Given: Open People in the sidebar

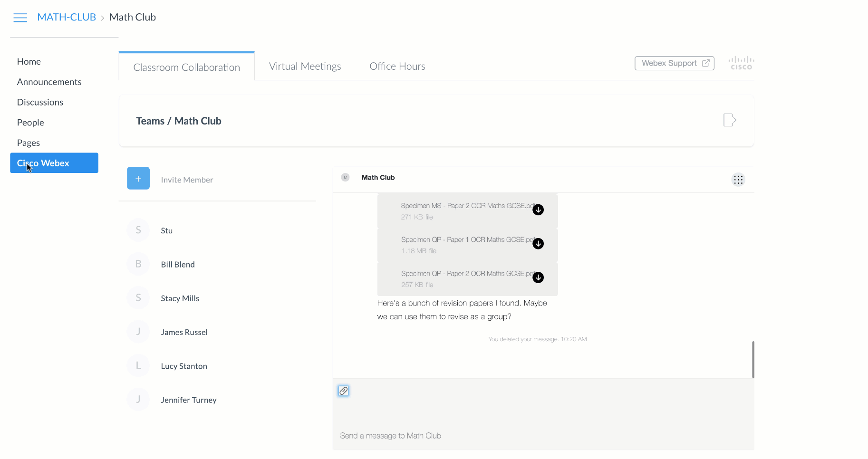Looking at the screenshot, I should pyautogui.click(x=30, y=123).
